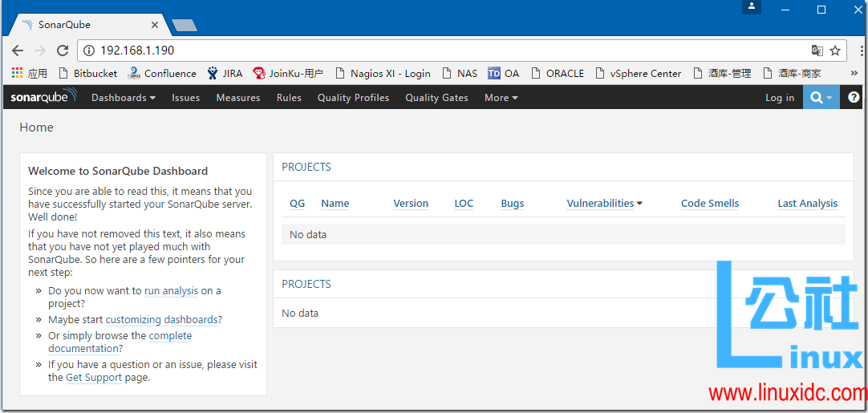Image resolution: width=868 pixels, height=413 pixels.
Task: Navigate to Quality Profiles
Action: coord(353,98)
